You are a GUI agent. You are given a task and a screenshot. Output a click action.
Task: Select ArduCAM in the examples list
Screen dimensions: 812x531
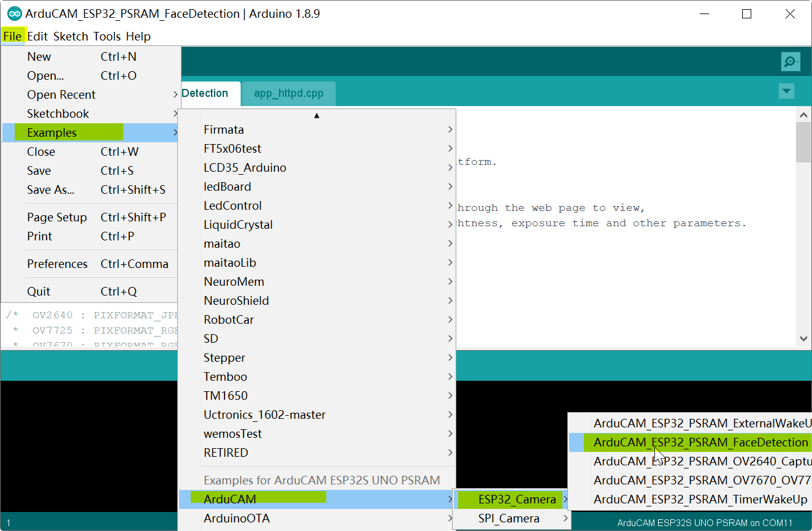(317, 499)
